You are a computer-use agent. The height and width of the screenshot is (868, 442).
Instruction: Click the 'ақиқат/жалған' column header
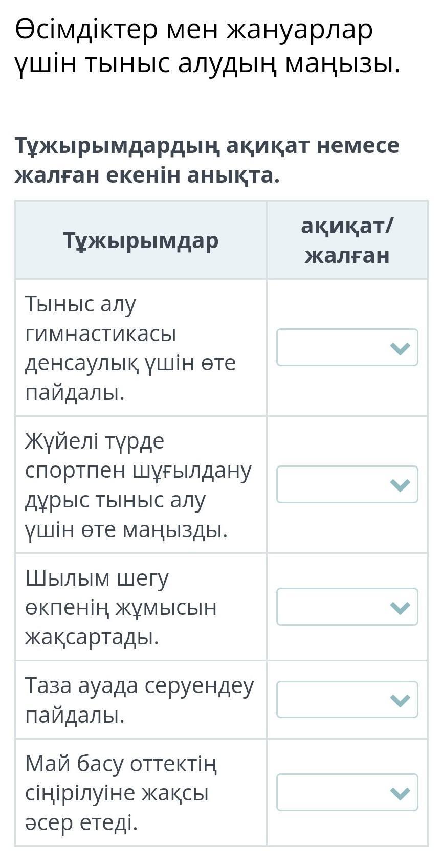[347, 240]
